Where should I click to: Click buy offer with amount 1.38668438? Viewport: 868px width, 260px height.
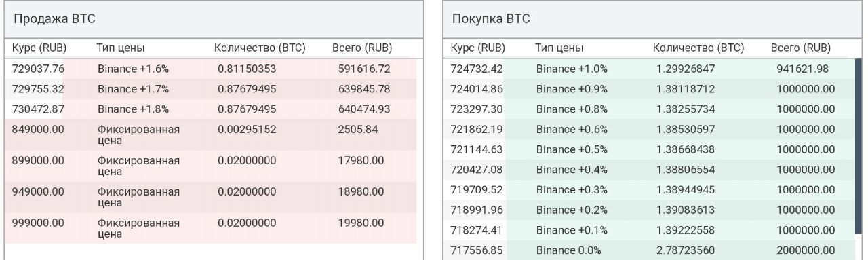pos(650,149)
